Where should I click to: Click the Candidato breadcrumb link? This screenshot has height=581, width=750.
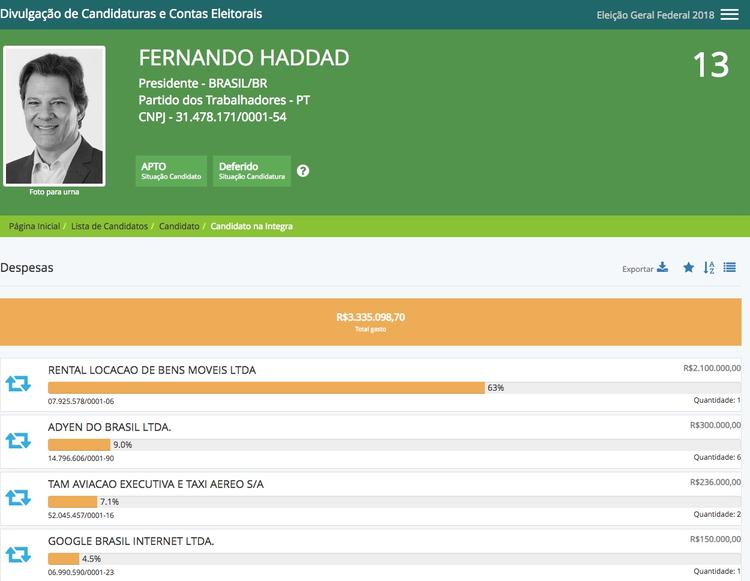coord(179,226)
